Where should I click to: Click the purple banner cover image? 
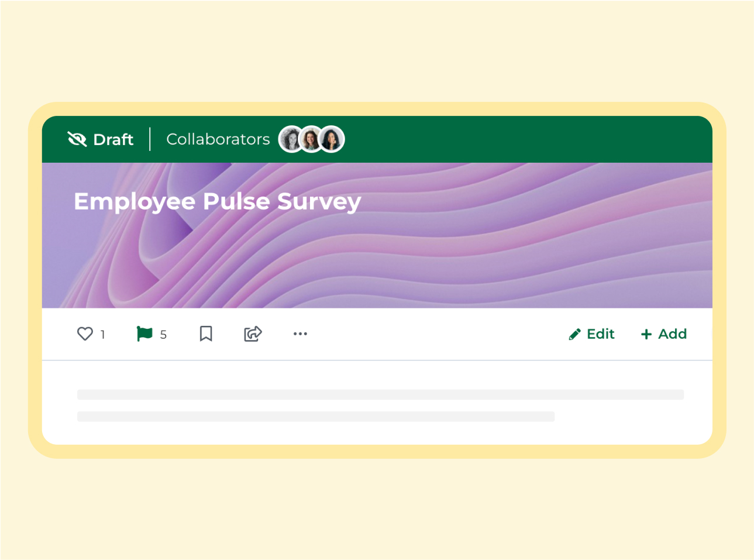377,257
